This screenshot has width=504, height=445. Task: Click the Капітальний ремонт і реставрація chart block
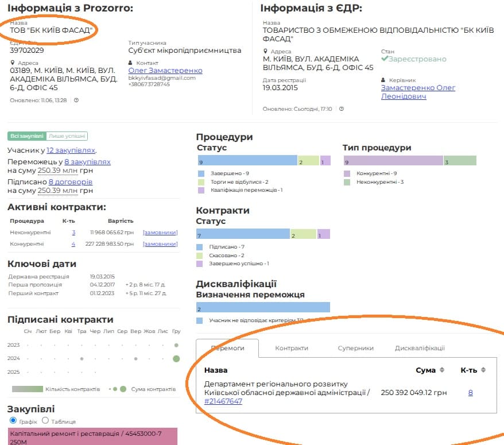pyautogui.click(x=93, y=436)
